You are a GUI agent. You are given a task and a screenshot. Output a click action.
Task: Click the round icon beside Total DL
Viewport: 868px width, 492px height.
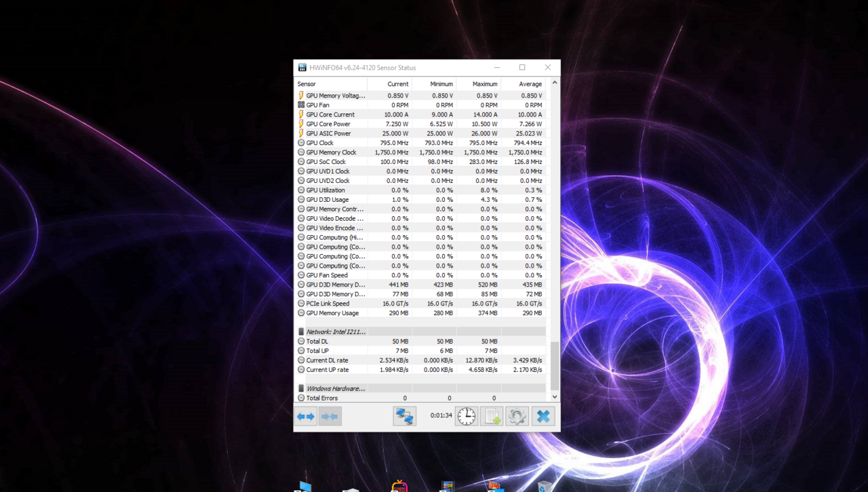pyautogui.click(x=301, y=342)
